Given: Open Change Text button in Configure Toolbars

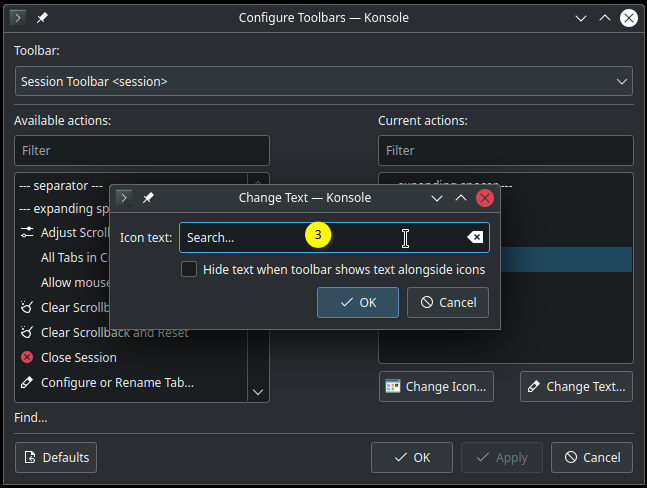Looking at the screenshot, I should click(576, 387).
